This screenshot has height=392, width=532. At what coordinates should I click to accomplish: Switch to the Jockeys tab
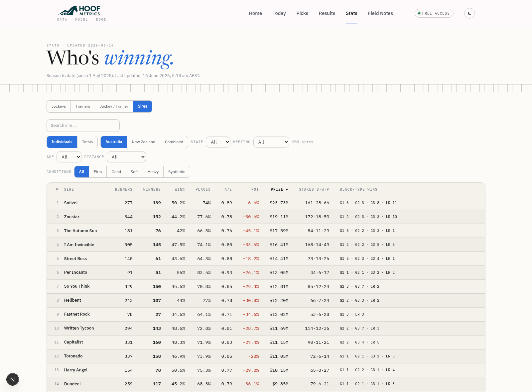(59, 106)
